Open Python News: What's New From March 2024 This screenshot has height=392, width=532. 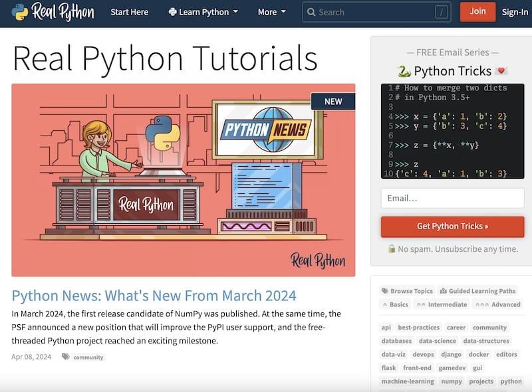tap(154, 296)
